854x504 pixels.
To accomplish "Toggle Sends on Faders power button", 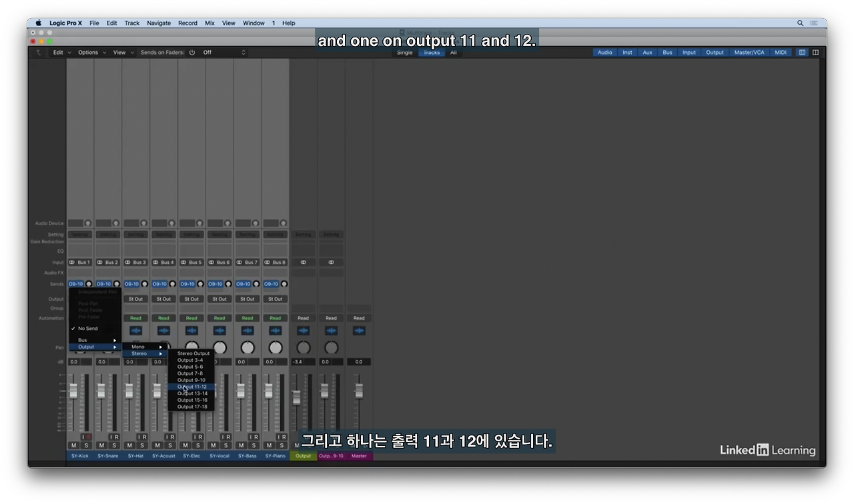I will [x=192, y=53].
